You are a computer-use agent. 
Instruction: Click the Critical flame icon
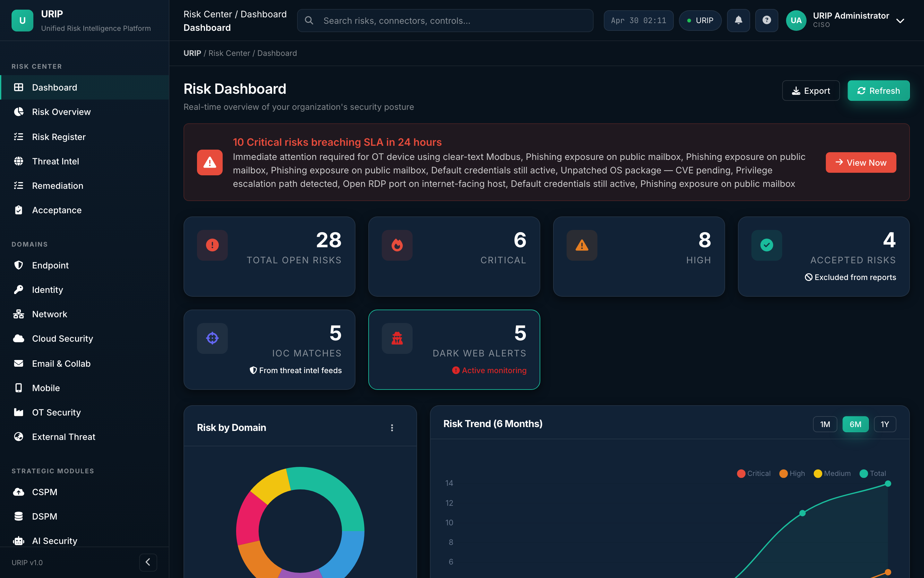[x=397, y=245]
